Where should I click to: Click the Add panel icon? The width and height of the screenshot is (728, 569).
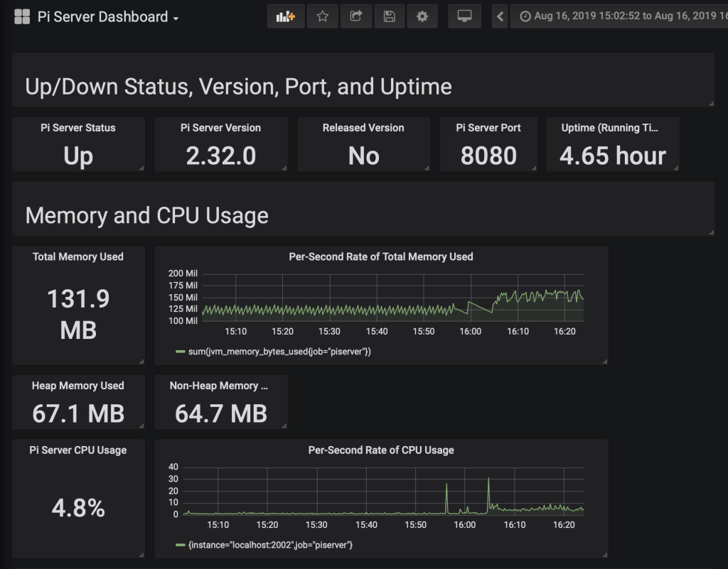coord(285,16)
